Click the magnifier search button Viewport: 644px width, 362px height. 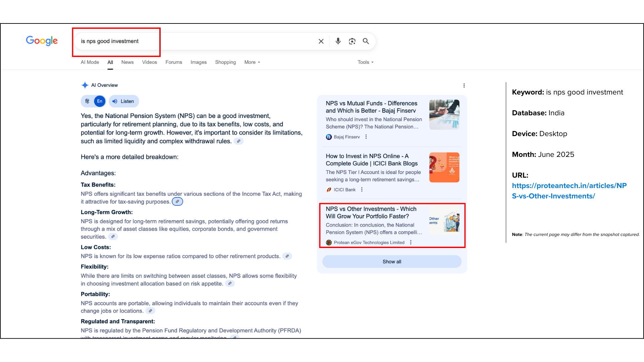point(366,41)
